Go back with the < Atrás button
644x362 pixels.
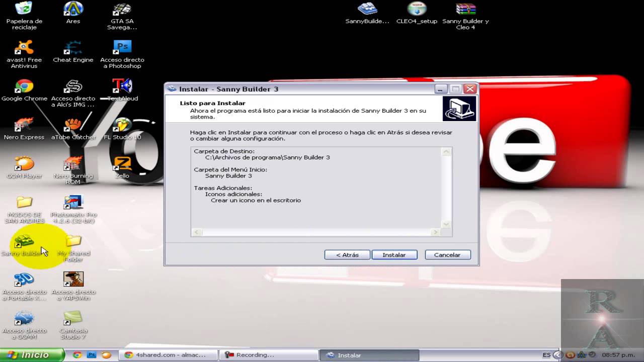347,255
